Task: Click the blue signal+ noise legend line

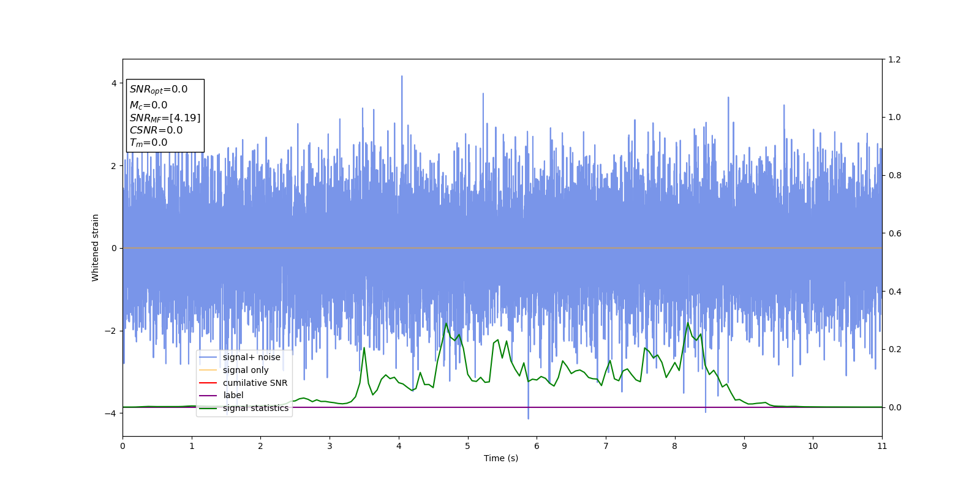Action: [208, 358]
